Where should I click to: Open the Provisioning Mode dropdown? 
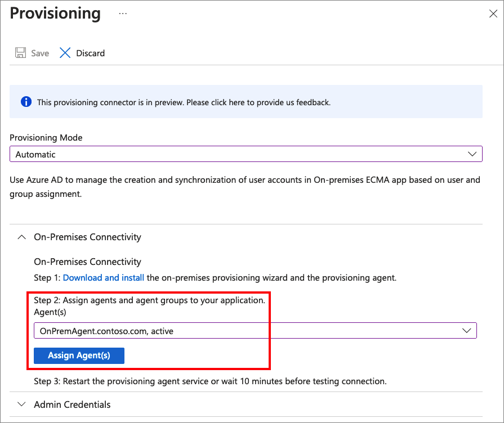[x=246, y=154]
